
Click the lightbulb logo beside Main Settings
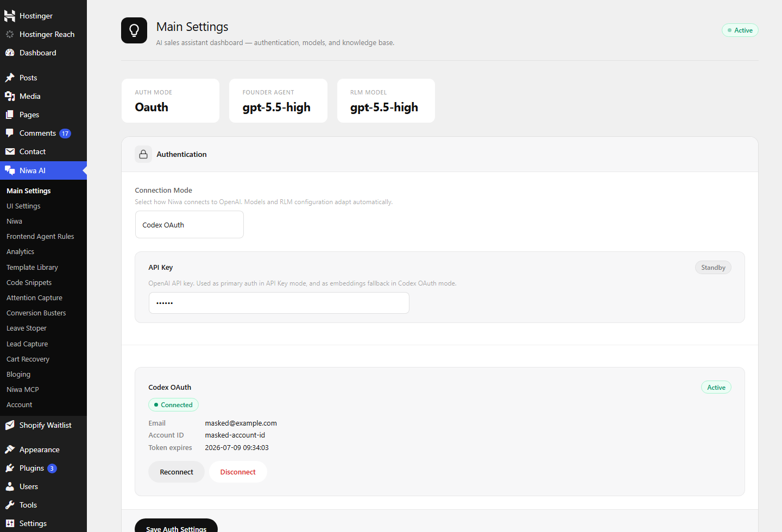pos(134,30)
